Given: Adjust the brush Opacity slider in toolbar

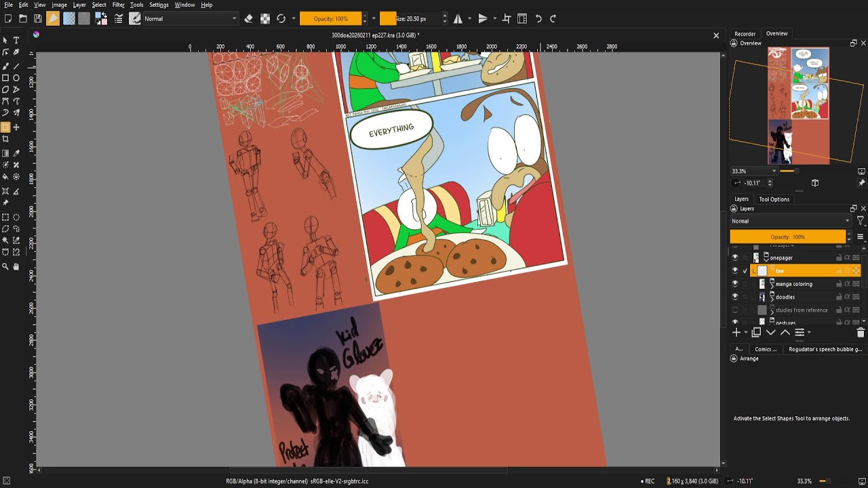Looking at the screenshot, I should pyautogui.click(x=331, y=19).
